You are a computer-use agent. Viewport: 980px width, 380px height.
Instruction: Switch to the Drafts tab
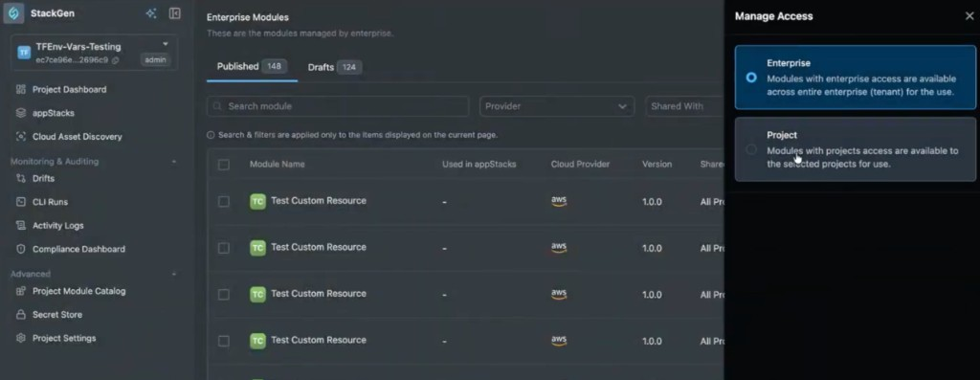pyautogui.click(x=334, y=67)
